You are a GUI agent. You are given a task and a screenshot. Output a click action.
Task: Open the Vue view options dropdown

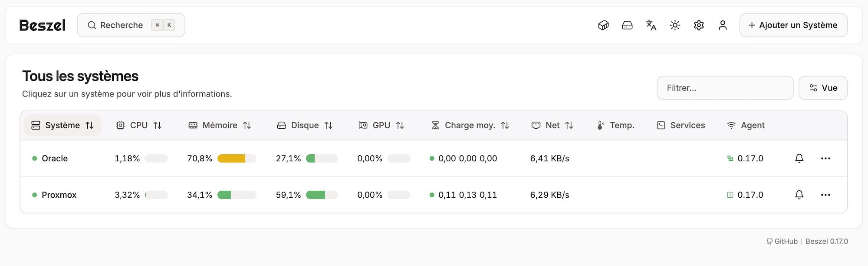(x=823, y=88)
